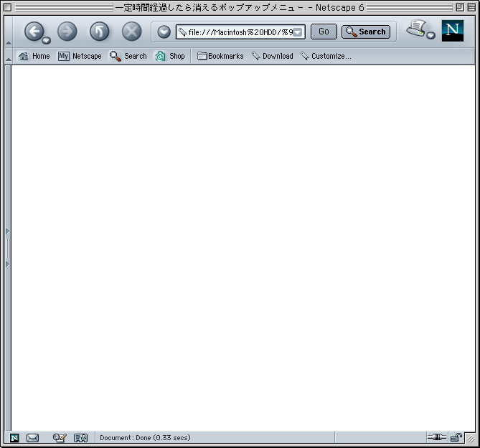Click the Print printer icon

[416, 29]
